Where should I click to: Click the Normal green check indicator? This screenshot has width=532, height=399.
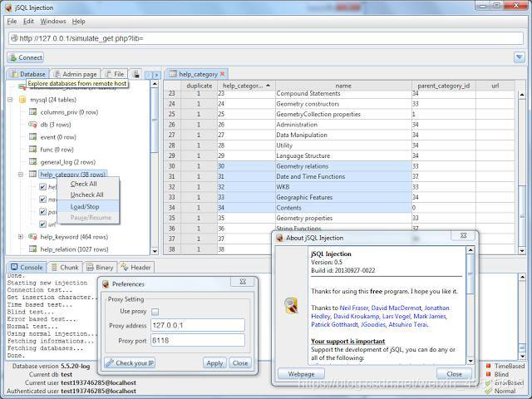tap(488, 391)
